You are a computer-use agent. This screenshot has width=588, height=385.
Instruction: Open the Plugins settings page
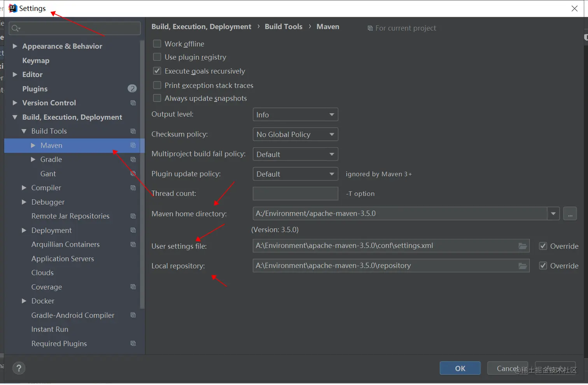[x=35, y=89]
